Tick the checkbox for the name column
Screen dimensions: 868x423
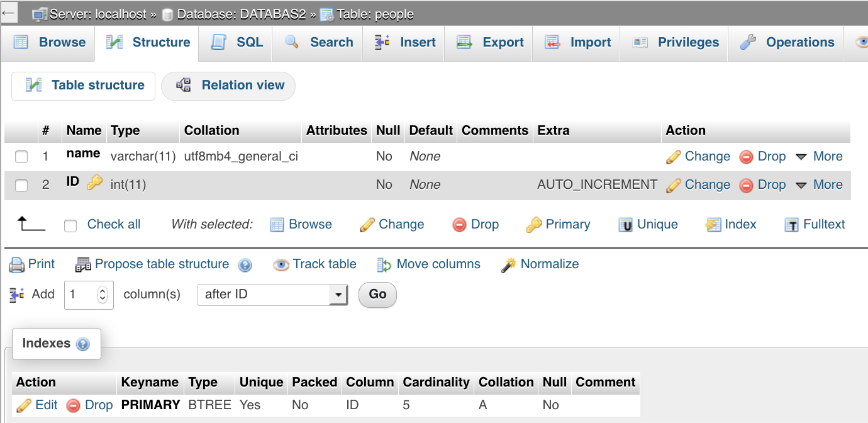click(21, 157)
